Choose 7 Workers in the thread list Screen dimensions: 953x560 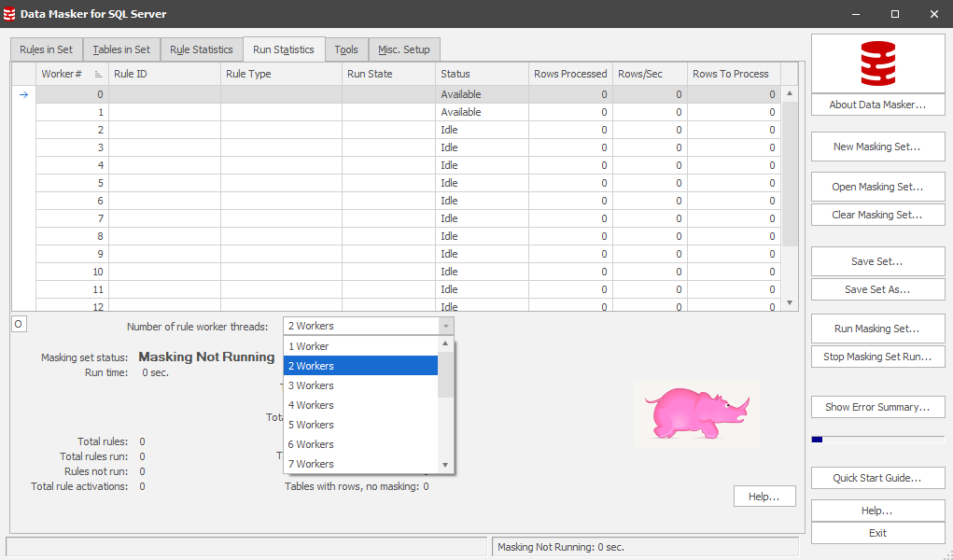point(360,464)
